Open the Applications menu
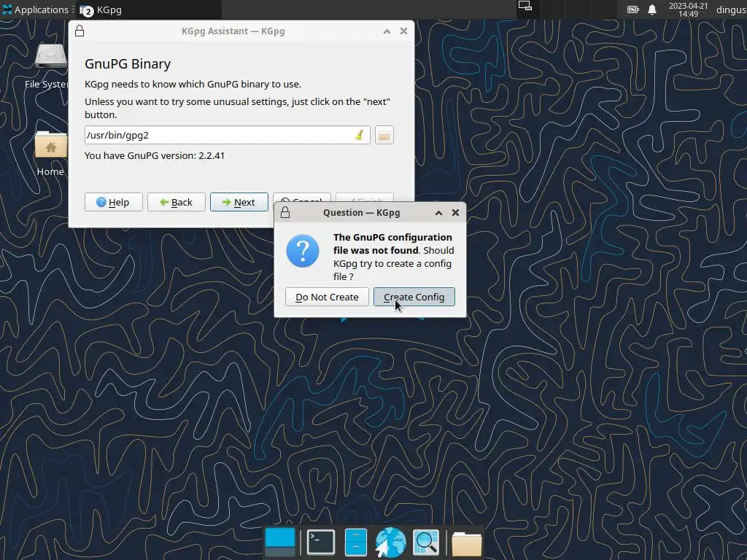 pyautogui.click(x=36, y=9)
